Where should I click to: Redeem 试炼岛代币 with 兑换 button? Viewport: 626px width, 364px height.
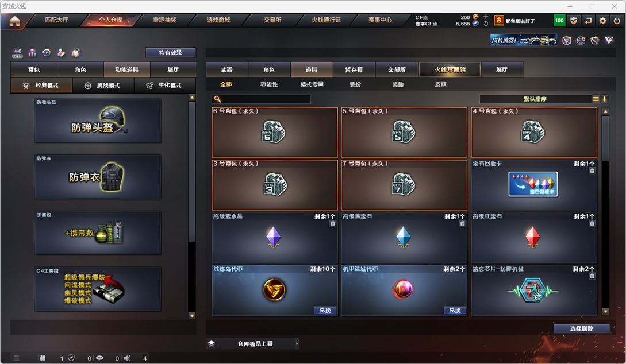point(325,310)
